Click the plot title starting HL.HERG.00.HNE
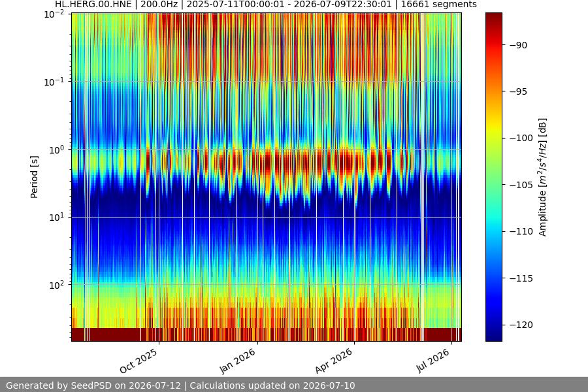The width and height of the screenshot is (588, 392). tap(266, 5)
